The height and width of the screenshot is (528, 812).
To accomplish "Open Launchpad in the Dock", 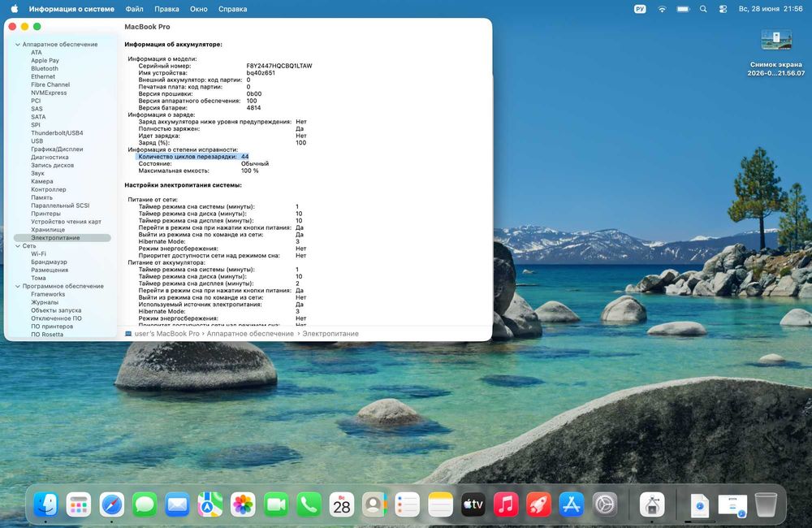I will pyautogui.click(x=79, y=504).
